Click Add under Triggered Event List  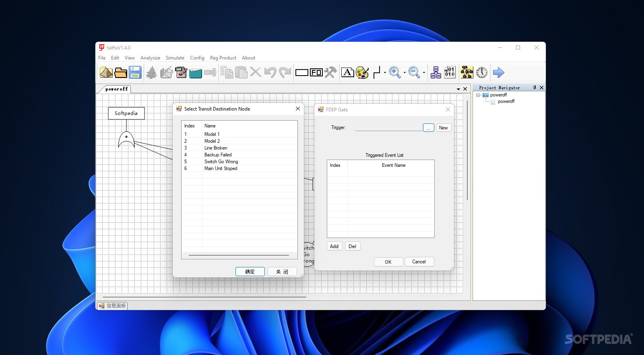click(334, 246)
